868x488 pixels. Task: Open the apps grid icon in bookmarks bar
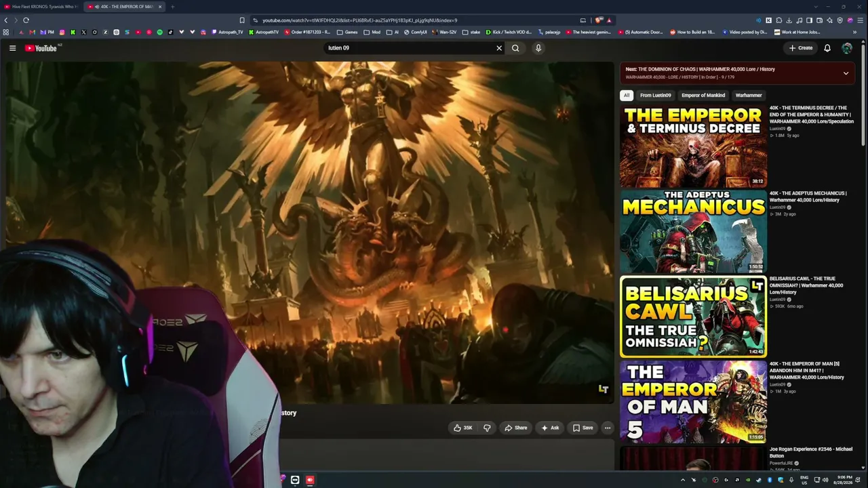tap(6, 32)
